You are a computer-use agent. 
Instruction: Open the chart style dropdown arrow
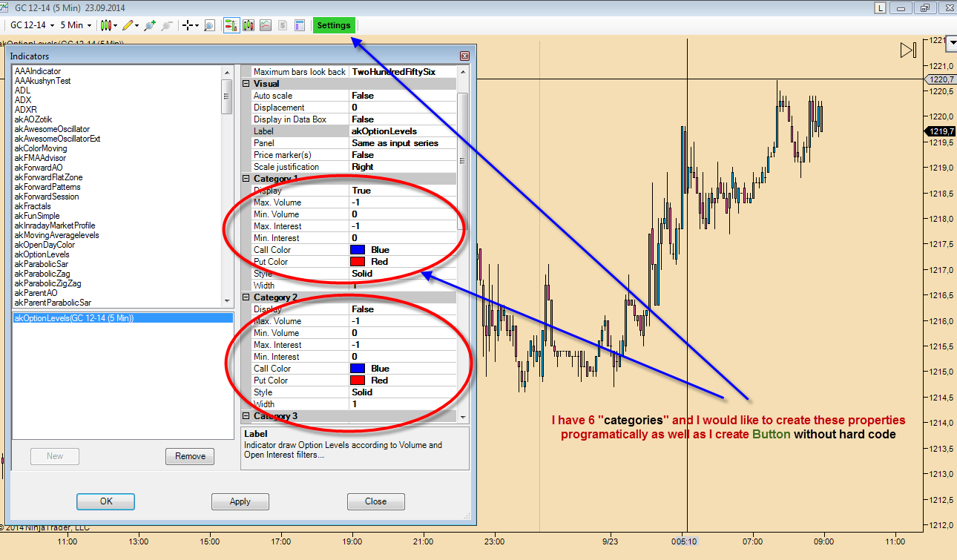tap(115, 25)
